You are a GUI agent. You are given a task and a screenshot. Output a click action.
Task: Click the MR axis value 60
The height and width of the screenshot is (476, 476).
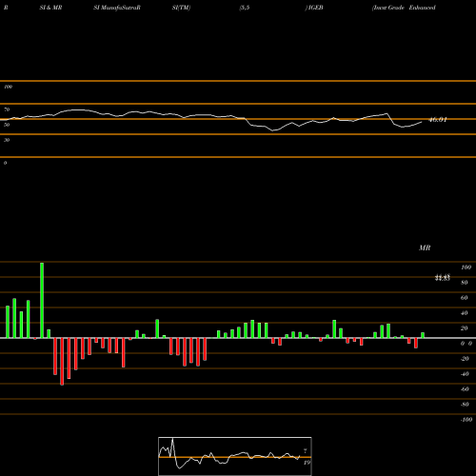[x=464, y=298]
